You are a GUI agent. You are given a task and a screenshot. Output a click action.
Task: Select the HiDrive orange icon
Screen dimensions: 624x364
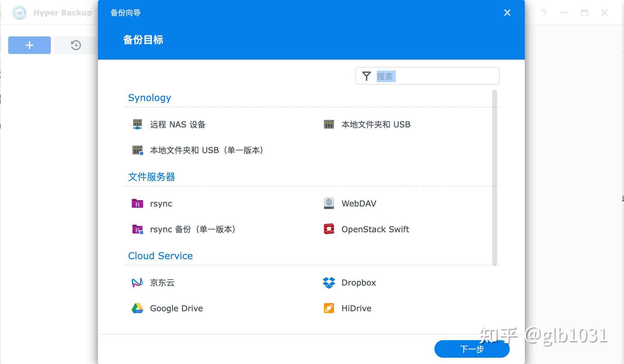coord(329,308)
